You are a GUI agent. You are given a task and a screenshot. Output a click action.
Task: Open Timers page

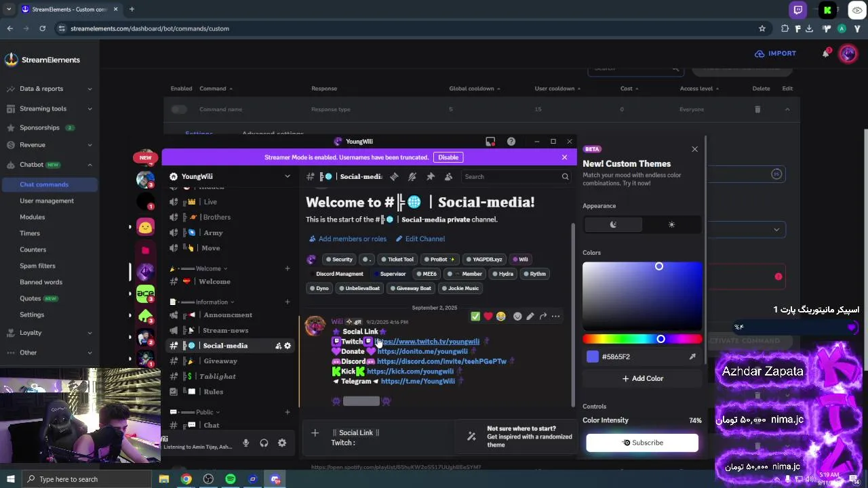click(30, 233)
